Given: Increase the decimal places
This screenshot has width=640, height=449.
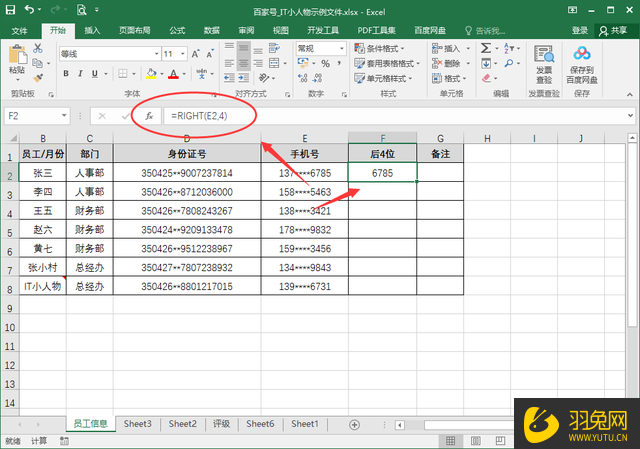Looking at the screenshot, I should coord(302,78).
